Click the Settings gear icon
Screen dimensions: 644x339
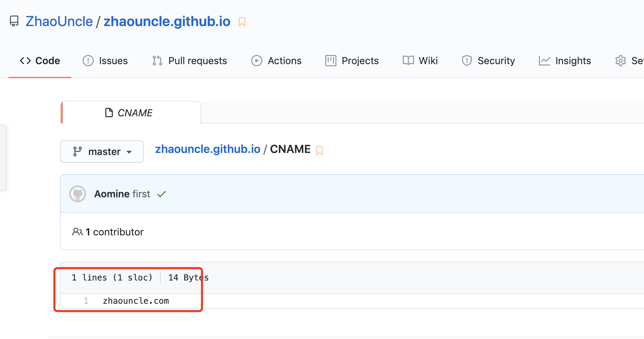click(620, 61)
